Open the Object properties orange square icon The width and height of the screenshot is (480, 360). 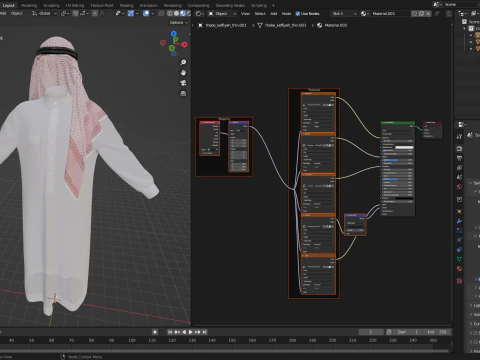459,211
